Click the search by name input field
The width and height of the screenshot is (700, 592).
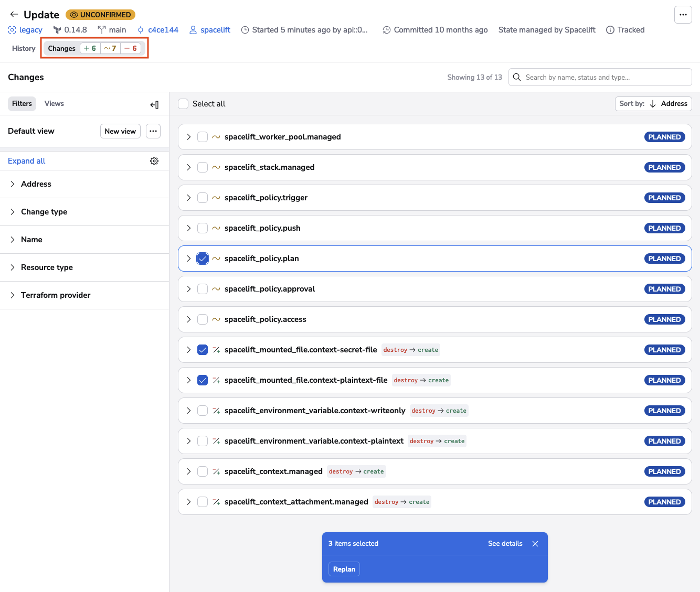[x=600, y=77]
